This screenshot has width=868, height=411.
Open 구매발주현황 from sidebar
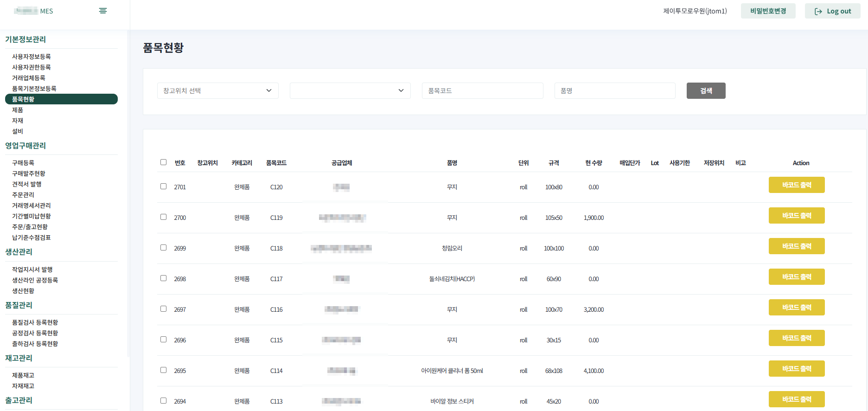point(29,173)
